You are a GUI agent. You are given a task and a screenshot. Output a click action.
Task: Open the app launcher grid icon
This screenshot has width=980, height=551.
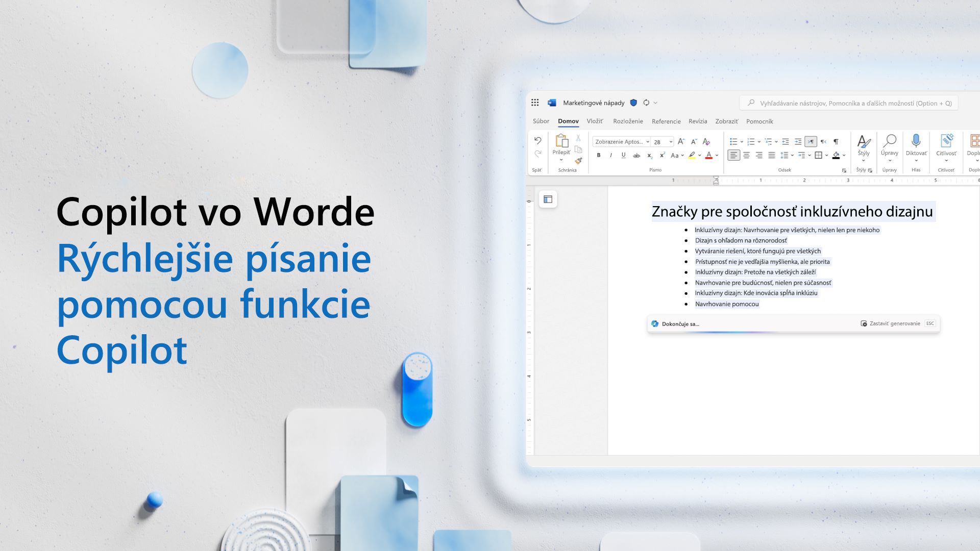click(535, 103)
